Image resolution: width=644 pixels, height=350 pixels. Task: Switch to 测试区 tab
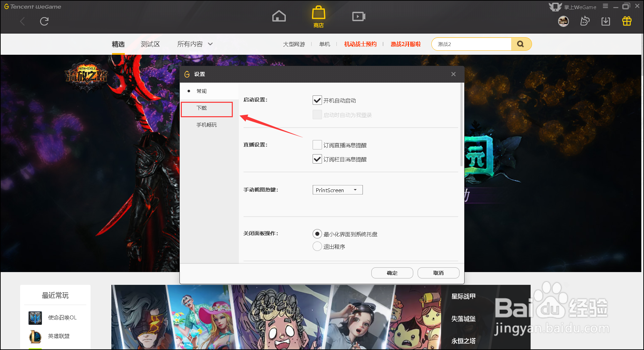pyautogui.click(x=150, y=44)
